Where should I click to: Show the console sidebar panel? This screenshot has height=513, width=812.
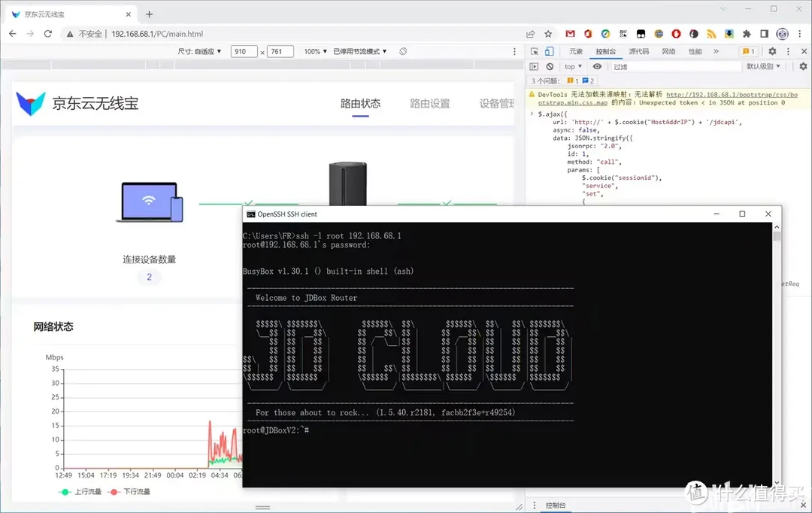point(534,67)
